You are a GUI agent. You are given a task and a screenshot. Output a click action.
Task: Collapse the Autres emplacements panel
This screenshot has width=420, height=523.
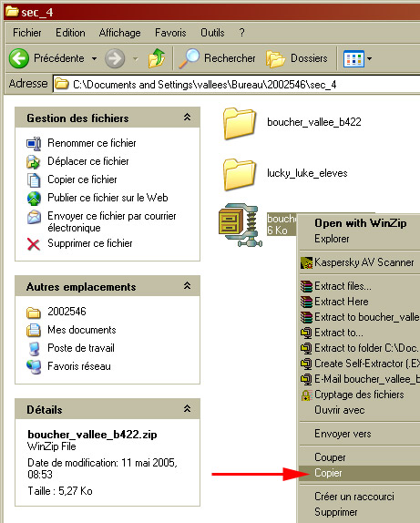tap(187, 286)
